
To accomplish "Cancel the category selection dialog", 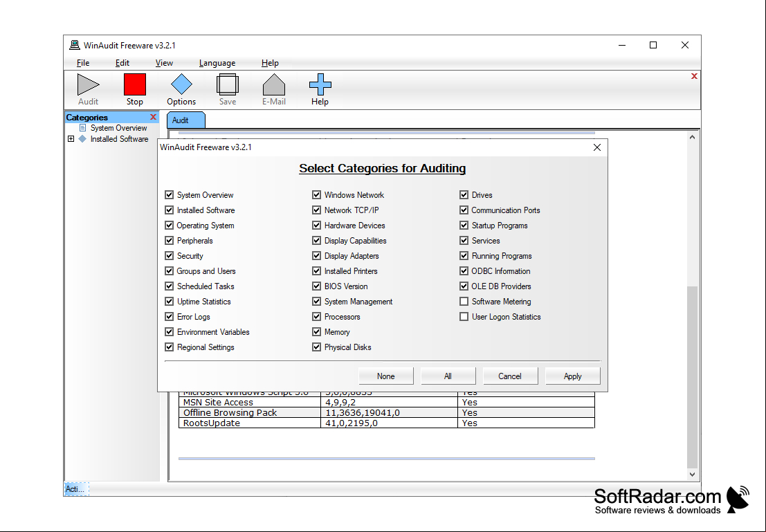I will (x=510, y=376).
